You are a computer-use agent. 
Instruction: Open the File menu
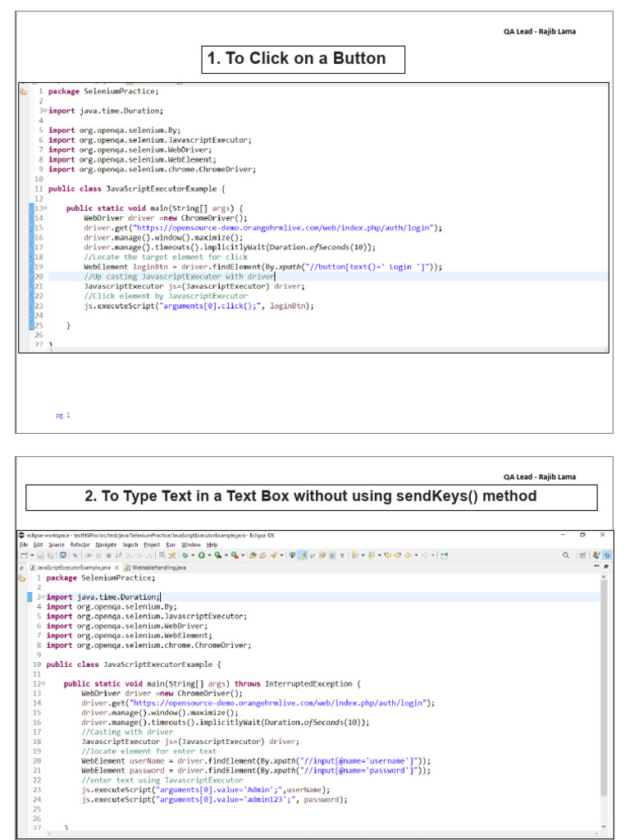pos(24,545)
